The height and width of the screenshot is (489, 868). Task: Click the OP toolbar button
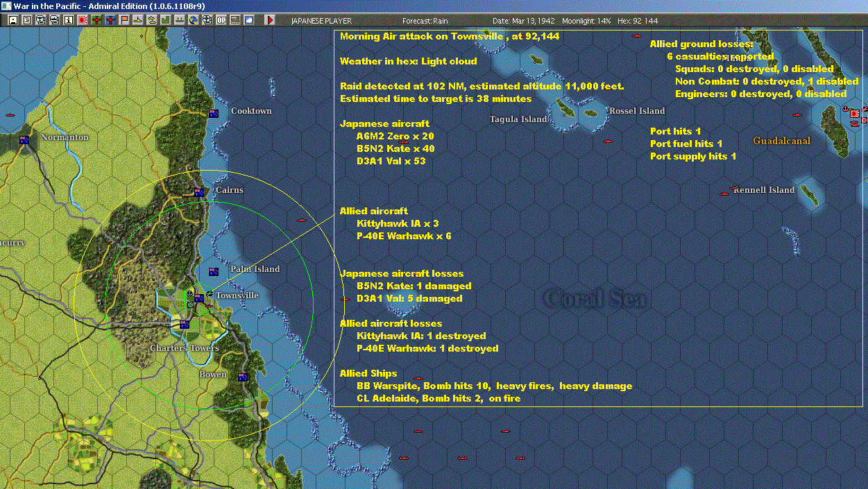[221, 20]
